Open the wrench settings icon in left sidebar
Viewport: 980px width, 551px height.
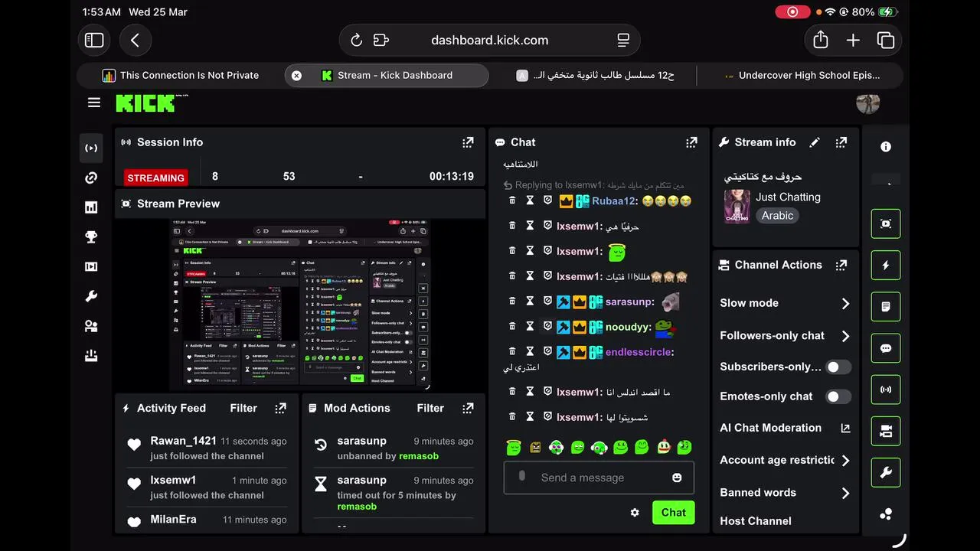click(x=91, y=297)
